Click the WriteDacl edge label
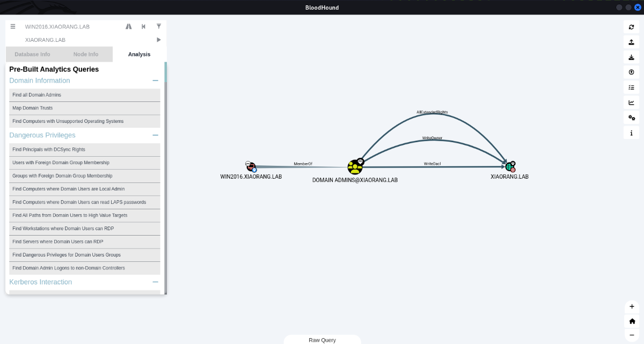This screenshot has width=644, height=344. tap(433, 164)
